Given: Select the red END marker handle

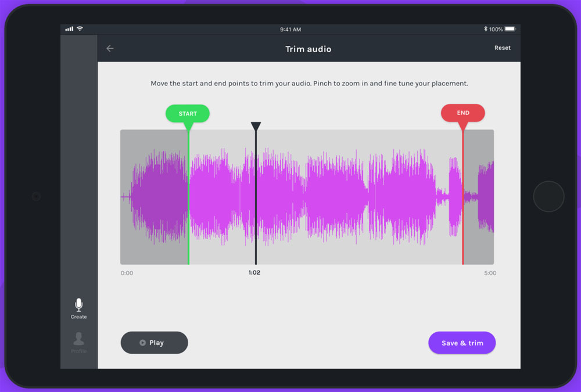Looking at the screenshot, I should click(x=462, y=113).
